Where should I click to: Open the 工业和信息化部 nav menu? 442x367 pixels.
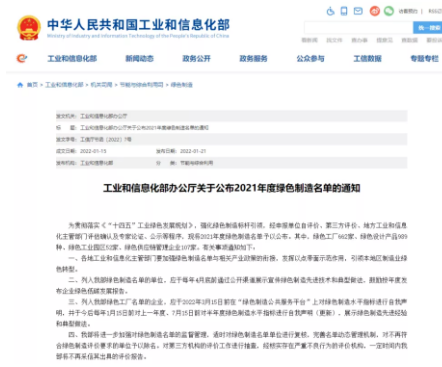tap(72, 59)
